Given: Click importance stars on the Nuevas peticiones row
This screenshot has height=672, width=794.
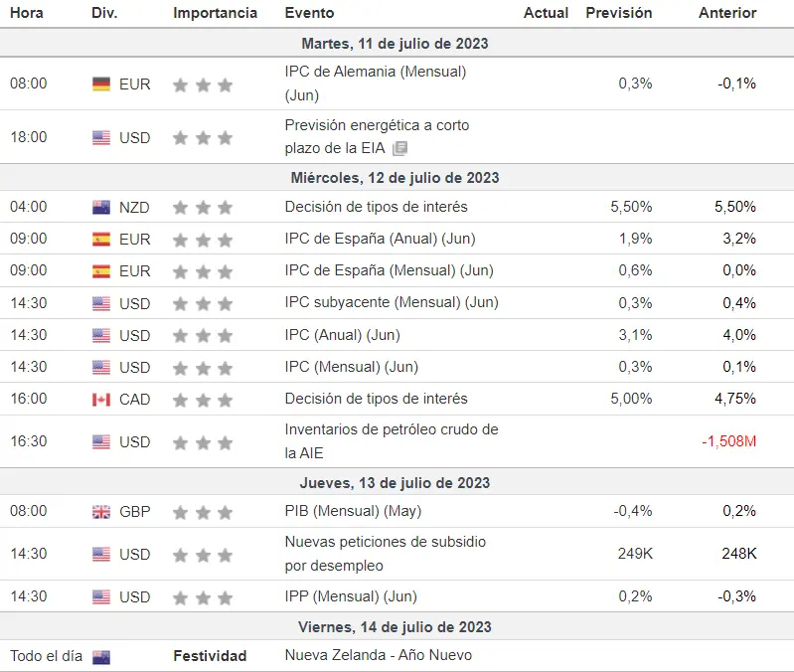Looking at the screenshot, I should pos(203,556).
